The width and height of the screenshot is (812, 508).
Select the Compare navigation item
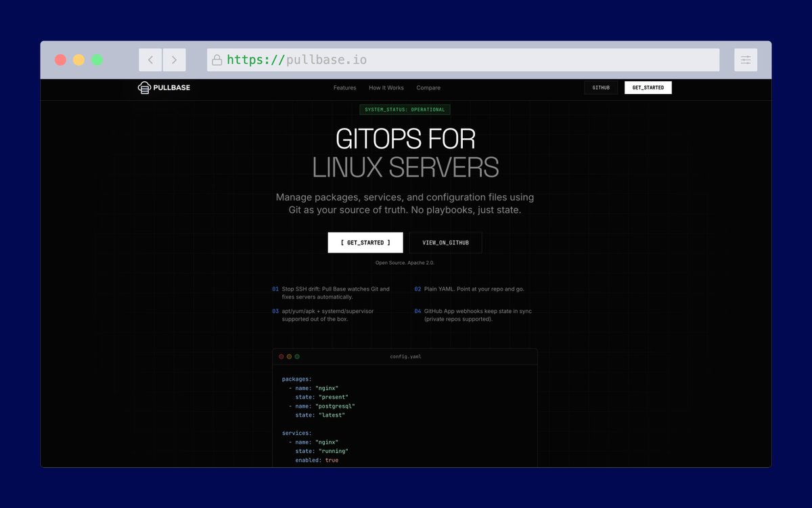(x=428, y=87)
